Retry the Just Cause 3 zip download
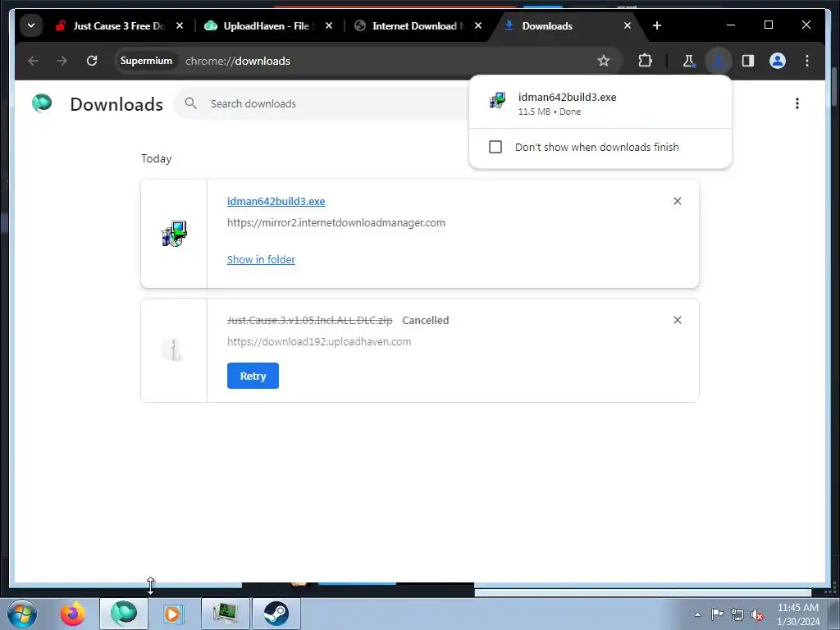 click(x=253, y=376)
